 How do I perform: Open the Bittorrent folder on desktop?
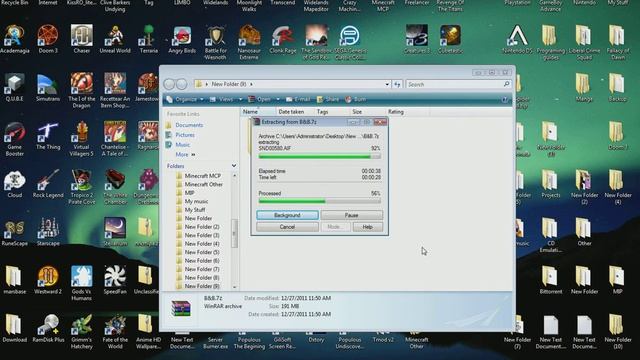click(551, 280)
